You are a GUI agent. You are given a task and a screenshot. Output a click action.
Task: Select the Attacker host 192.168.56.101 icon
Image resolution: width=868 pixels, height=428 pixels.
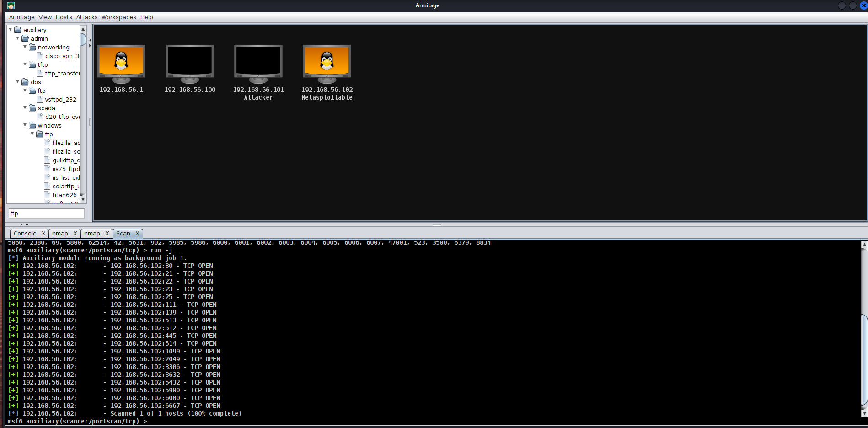pos(258,64)
